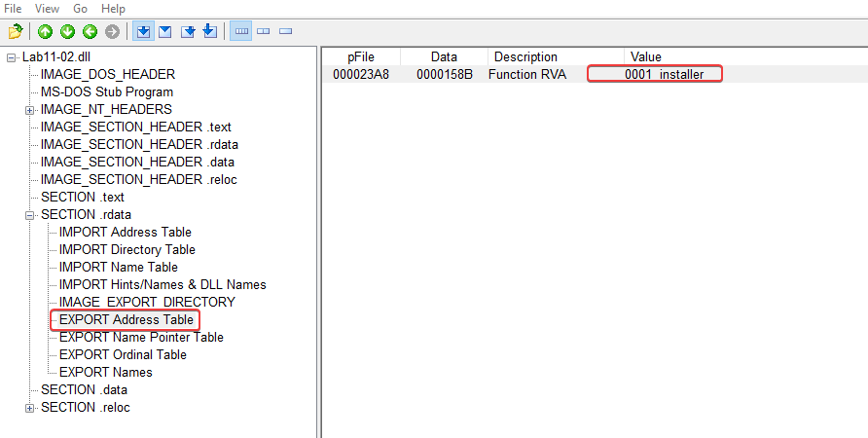This screenshot has width=868, height=438.
Task: Select the single-segment column width icon
Action: pos(286,31)
